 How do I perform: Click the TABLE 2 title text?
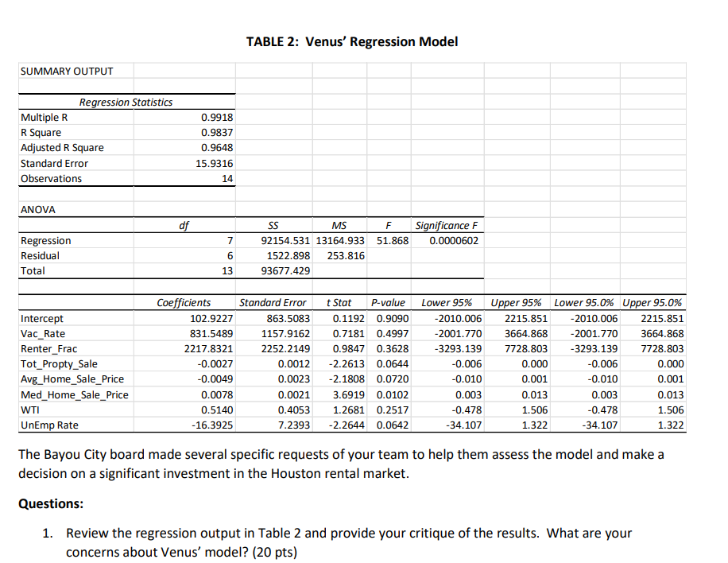(353, 41)
